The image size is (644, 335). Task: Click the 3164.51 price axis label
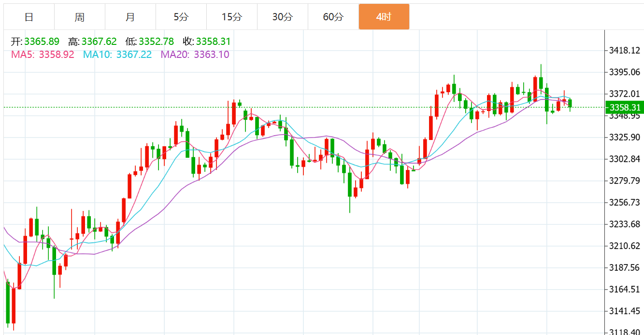coord(625,290)
